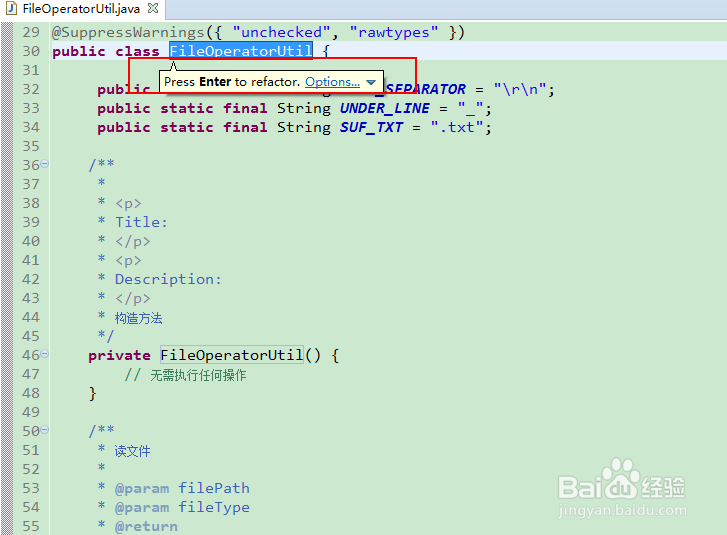Click the "rawtypes" string literal
This screenshot has height=535, width=727.
(x=394, y=32)
